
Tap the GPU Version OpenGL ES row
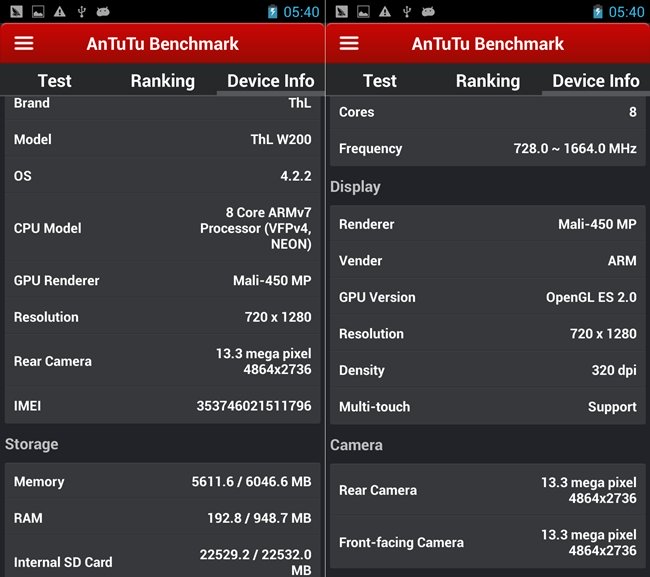tap(487, 297)
